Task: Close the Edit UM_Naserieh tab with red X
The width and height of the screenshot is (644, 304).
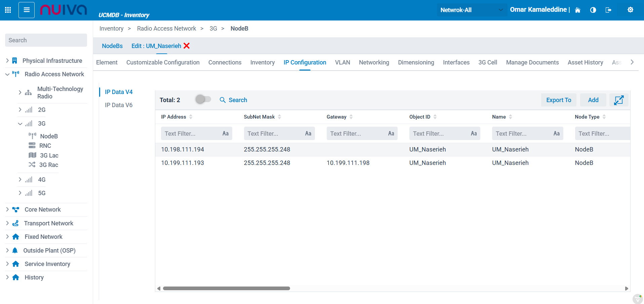Action: pos(187,46)
